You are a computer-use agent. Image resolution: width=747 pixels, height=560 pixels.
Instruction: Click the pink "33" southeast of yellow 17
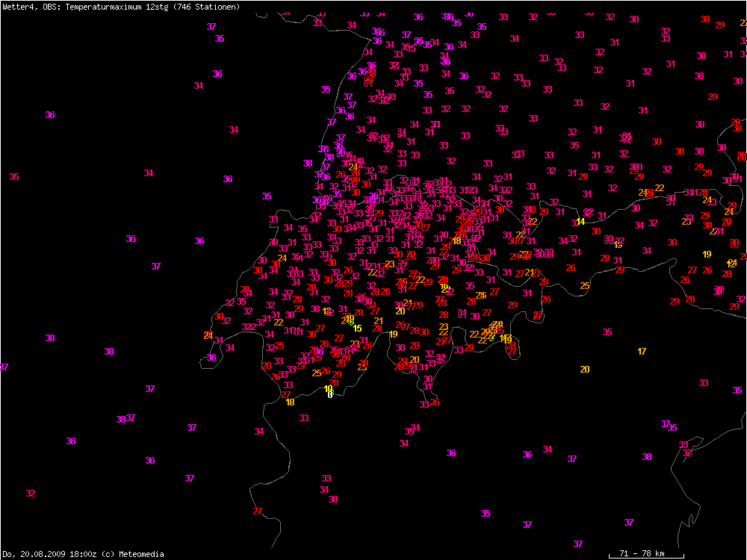704,382
